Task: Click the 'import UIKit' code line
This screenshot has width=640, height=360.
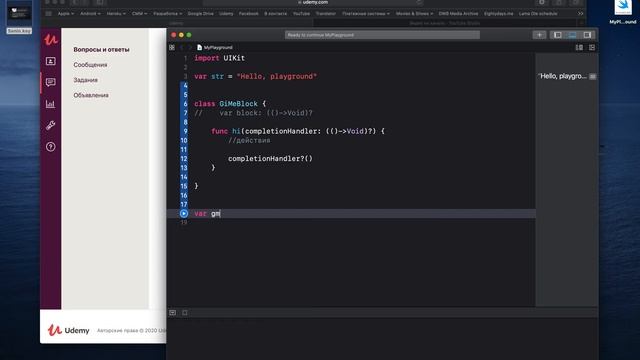Action: pyautogui.click(x=220, y=58)
